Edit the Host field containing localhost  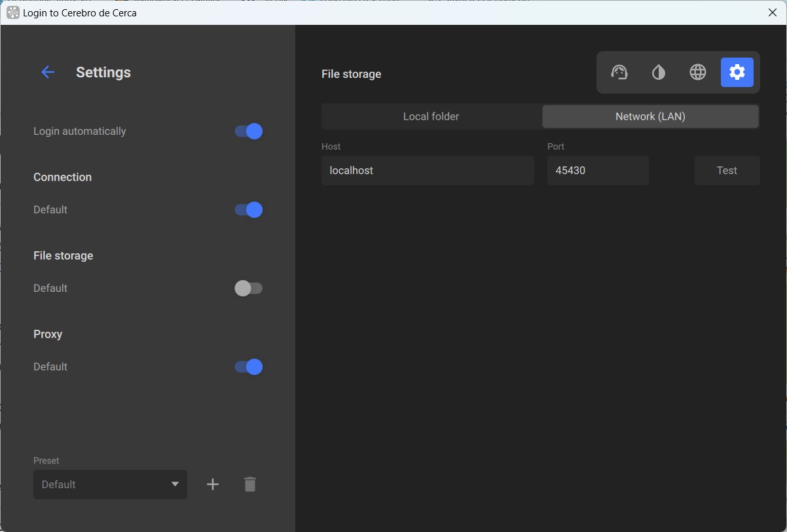428,170
